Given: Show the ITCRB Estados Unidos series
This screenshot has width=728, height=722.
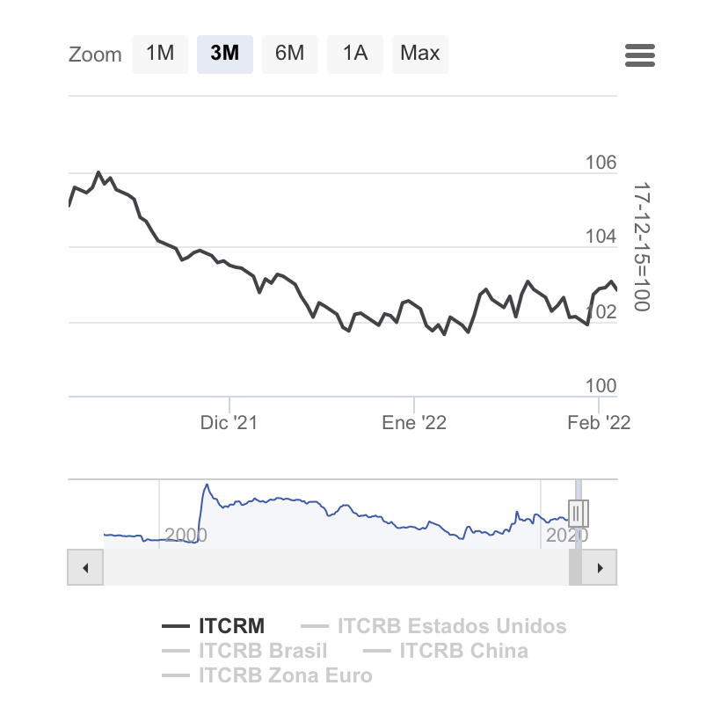Looking at the screenshot, I should pyautogui.click(x=452, y=626).
